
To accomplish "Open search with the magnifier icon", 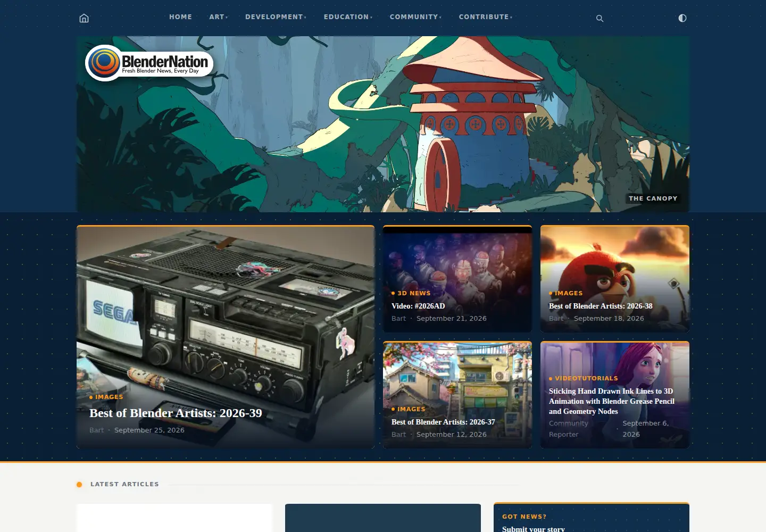I will point(600,18).
